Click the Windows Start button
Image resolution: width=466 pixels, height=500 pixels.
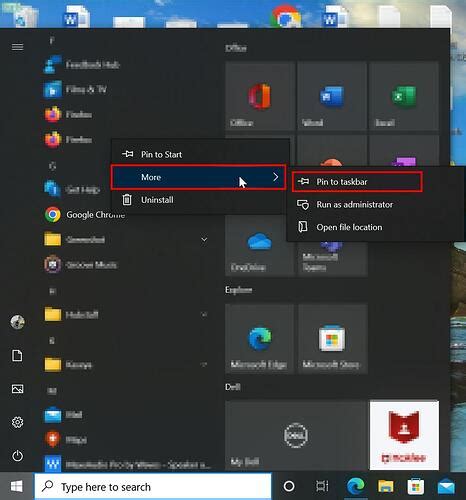(17, 486)
